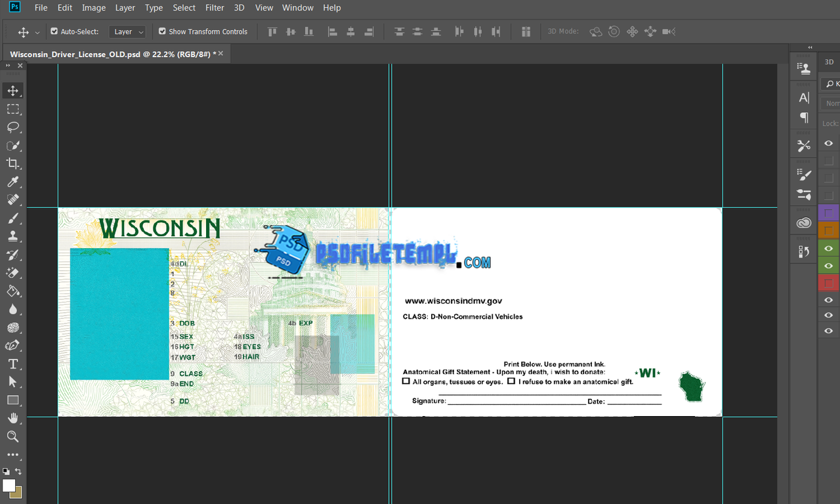Open the Edit Toolbar three-dots button
Screen dimensions: 840x504
[x=13, y=454]
